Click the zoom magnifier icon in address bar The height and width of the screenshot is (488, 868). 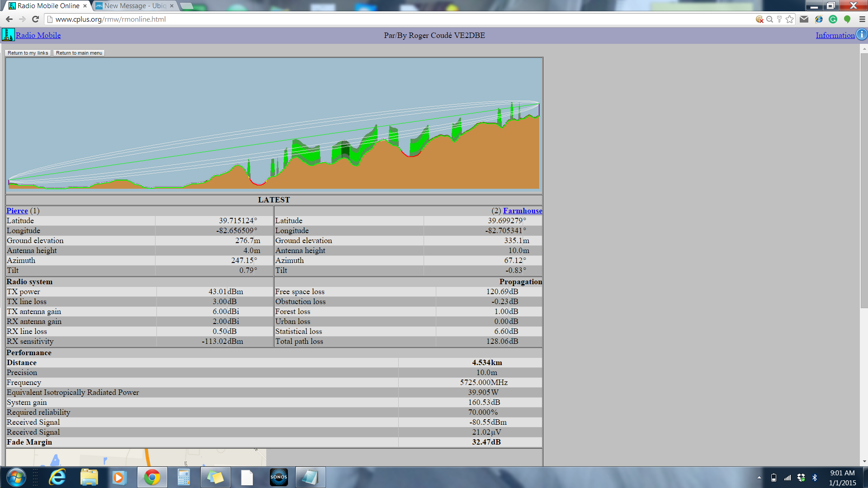tap(769, 19)
